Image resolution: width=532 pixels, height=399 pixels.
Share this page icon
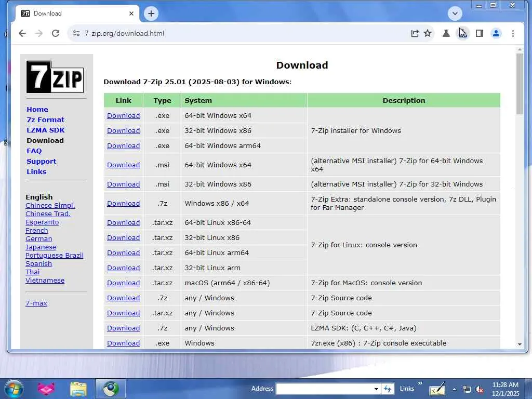(415, 33)
